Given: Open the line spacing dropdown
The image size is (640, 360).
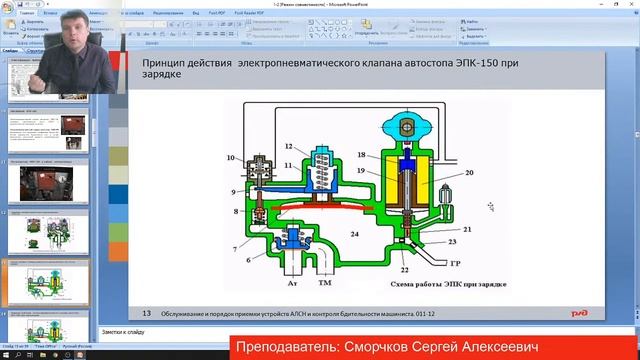Looking at the screenshot, I should click(x=240, y=24).
